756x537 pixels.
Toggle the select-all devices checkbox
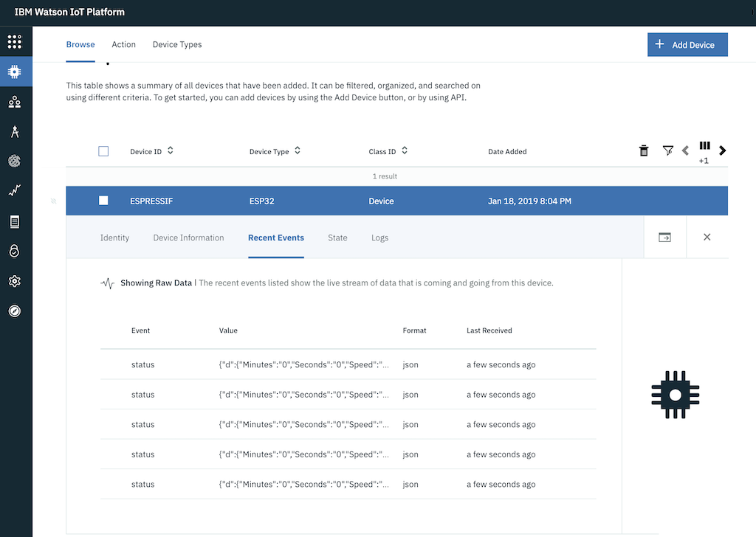103,151
